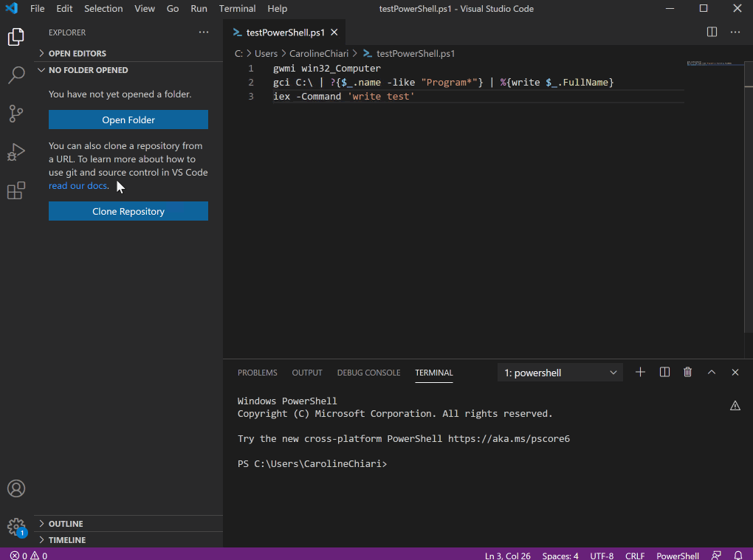
Task: Click the C: breadcrumb segment
Action: [238, 53]
